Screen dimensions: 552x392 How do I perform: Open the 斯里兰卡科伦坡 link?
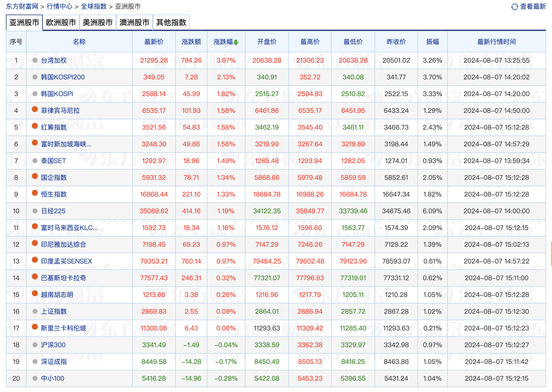click(x=63, y=328)
